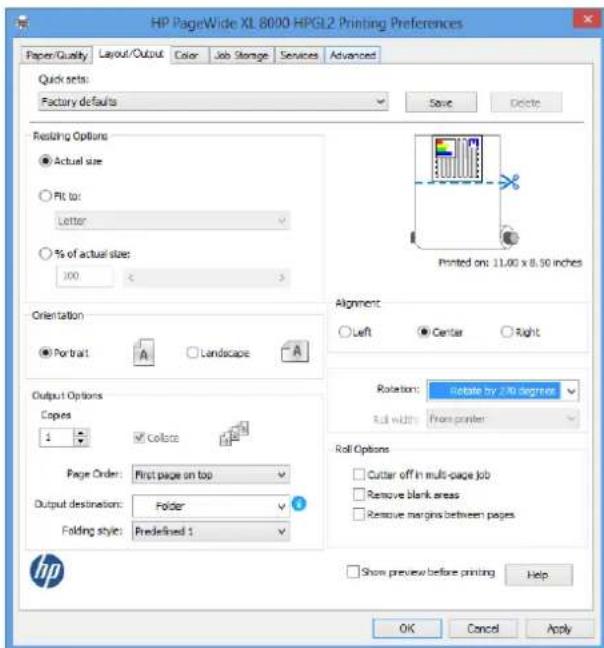Decrease copies with the down arrow
604x648 pixels.
pos(81,442)
